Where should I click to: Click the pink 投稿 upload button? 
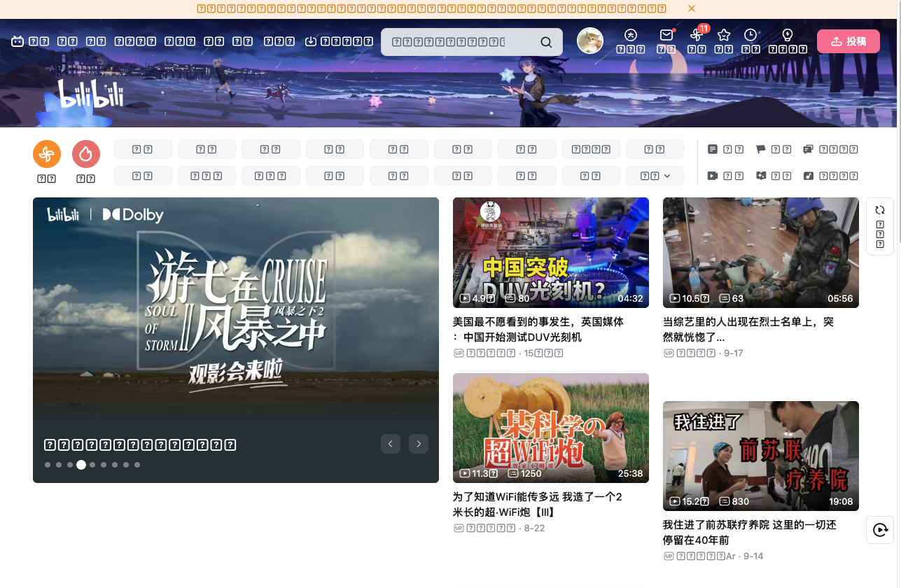[x=848, y=41]
